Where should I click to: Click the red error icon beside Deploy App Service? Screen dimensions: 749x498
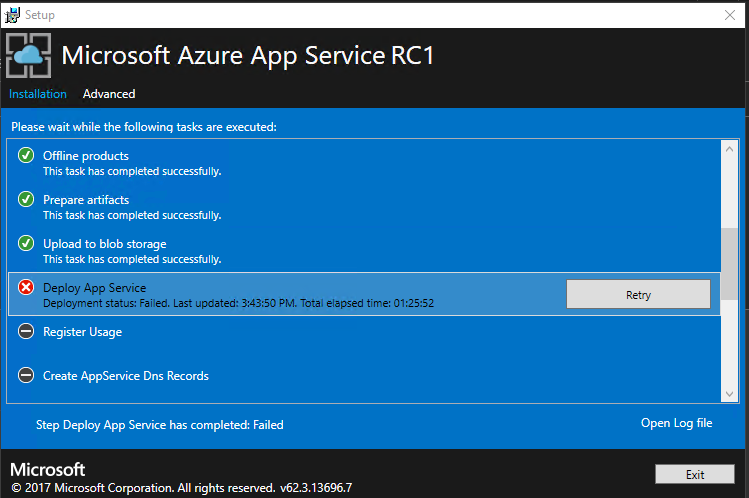pyautogui.click(x=26, y=287)
